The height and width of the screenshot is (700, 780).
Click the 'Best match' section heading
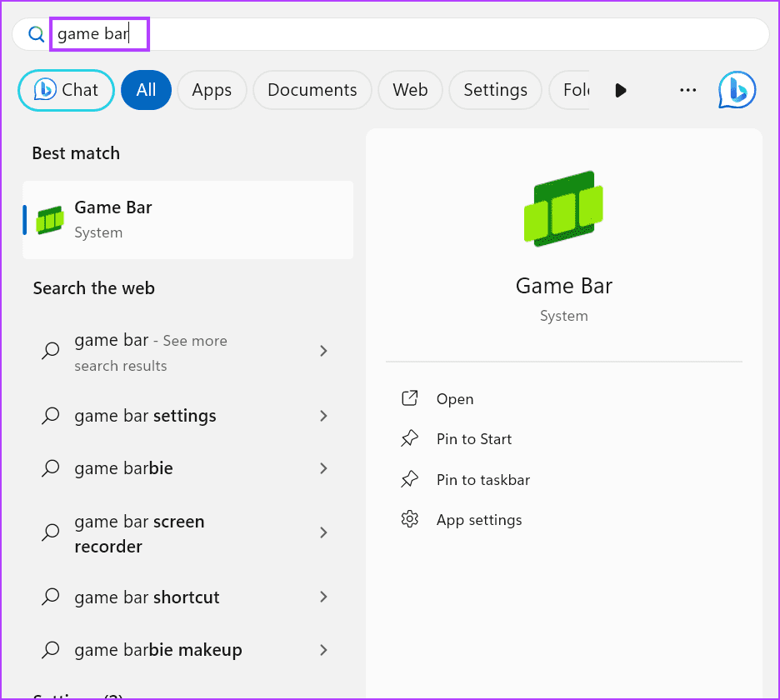pyautogui.click(x=76, y=153)
